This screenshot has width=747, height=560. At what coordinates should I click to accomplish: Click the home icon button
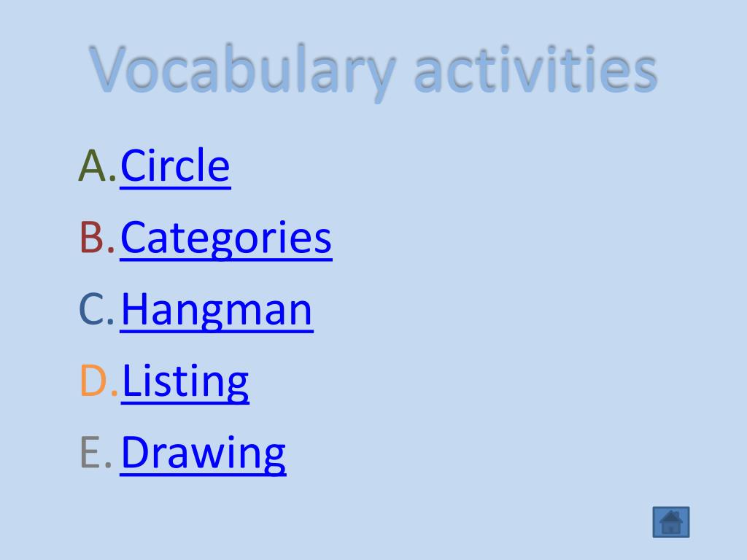[671, 522]
